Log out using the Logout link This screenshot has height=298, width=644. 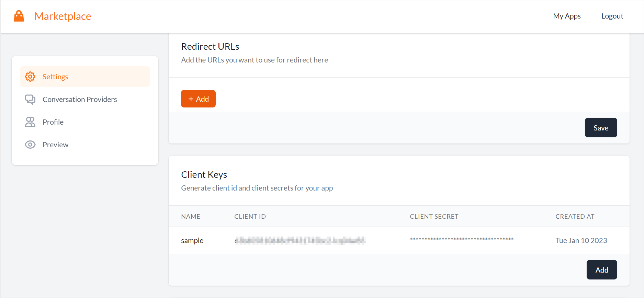(612, 16)
